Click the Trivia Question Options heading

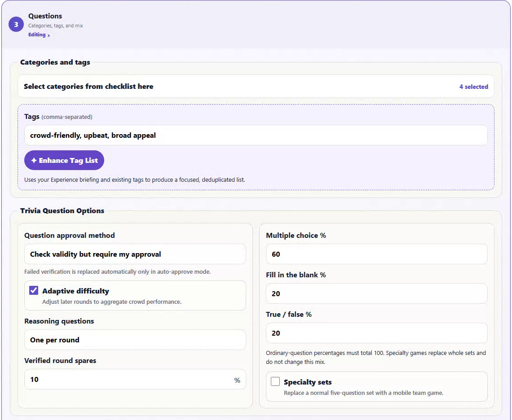click(x=62, y=210)
